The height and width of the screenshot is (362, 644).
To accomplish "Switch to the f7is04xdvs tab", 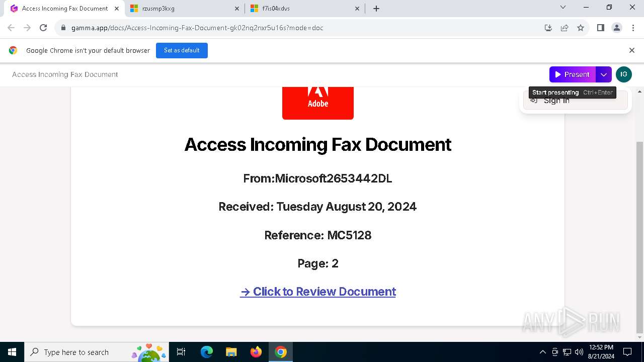I will click(305, 9).
